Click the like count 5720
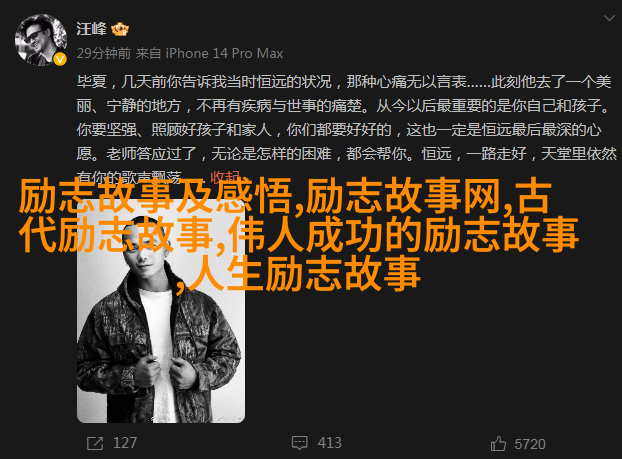The width and height of the screenshot is (622, 459). [x=530, y=444]
